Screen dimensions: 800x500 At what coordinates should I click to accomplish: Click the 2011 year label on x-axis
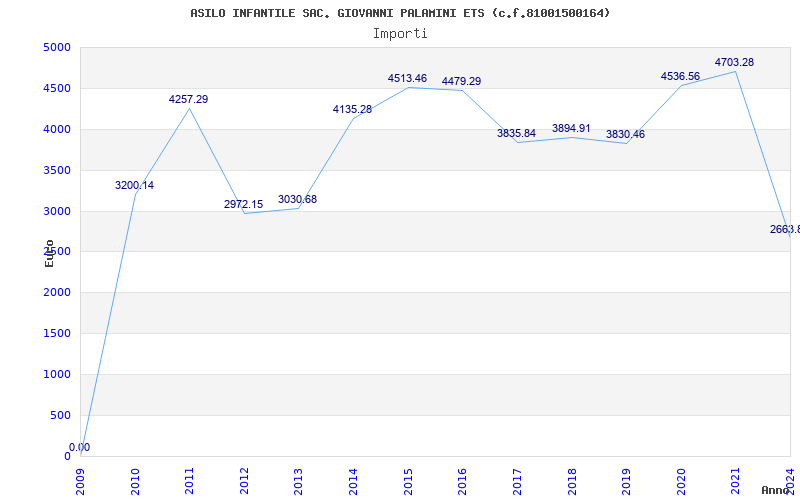point(190,481)
